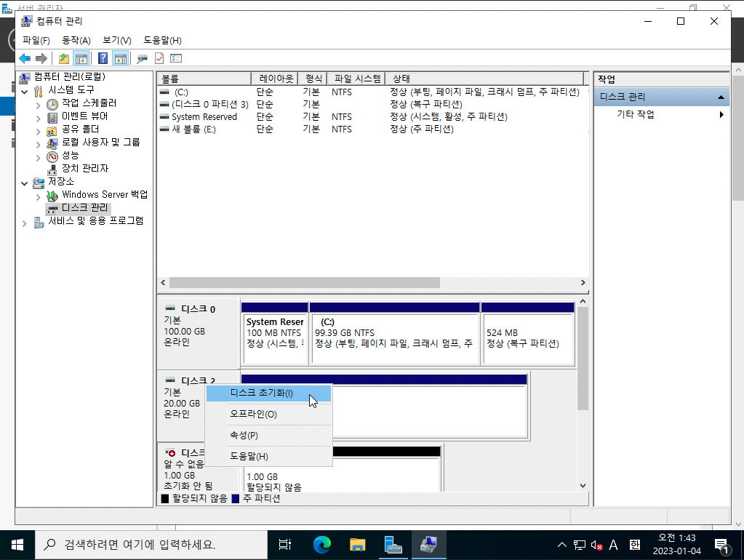Toggle the Show/Hide Action Pane icon

pyautogui.click(x=121, y=58)
